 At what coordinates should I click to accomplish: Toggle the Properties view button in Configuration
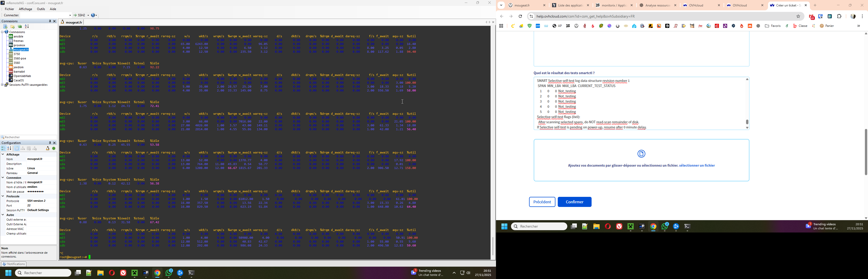coord(17,149)
